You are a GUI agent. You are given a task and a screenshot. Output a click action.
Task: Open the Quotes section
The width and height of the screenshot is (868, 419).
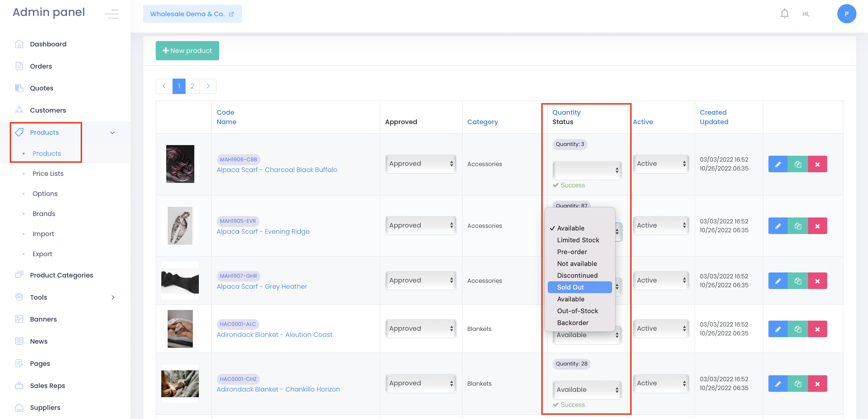[x=41, y=88]
